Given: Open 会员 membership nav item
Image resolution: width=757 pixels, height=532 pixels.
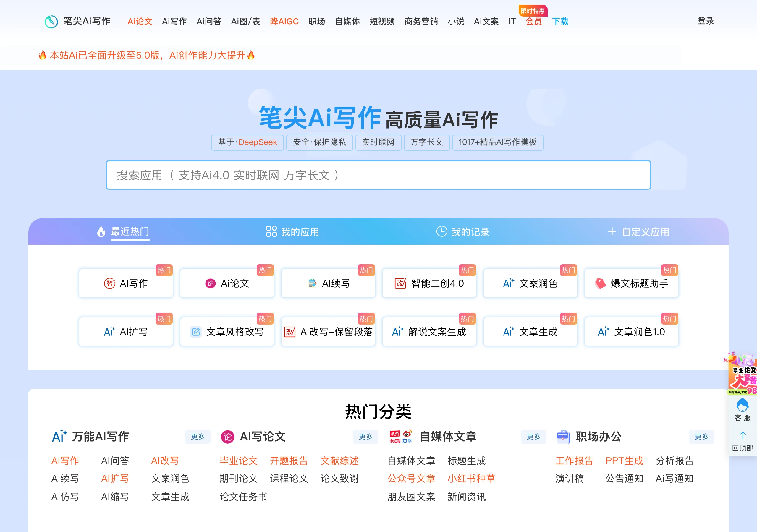Looking at the screenshot, I should tap(534, 21).
